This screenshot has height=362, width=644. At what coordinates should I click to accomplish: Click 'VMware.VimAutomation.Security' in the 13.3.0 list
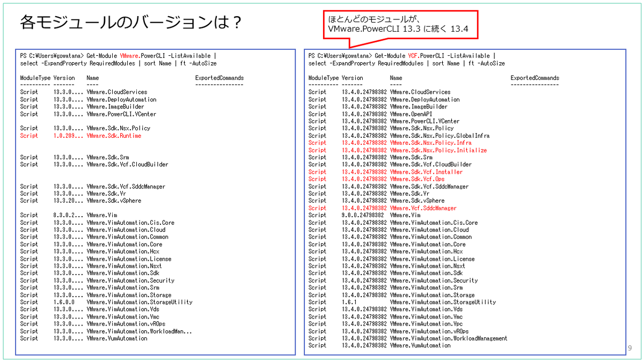point(129,280)
